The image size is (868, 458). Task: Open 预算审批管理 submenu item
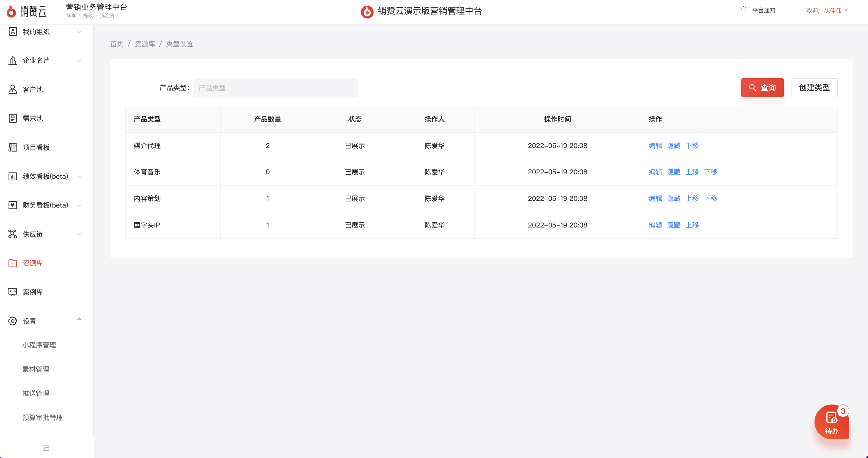pos(42,417)
